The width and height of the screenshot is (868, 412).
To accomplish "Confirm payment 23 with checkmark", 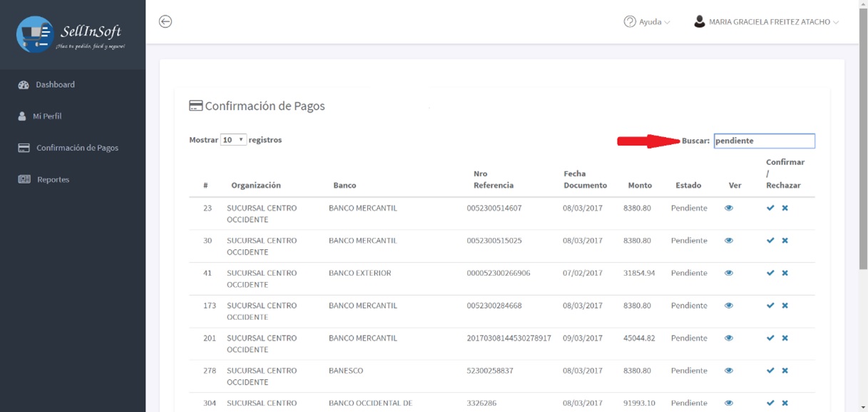I will [x=770, y=208].
